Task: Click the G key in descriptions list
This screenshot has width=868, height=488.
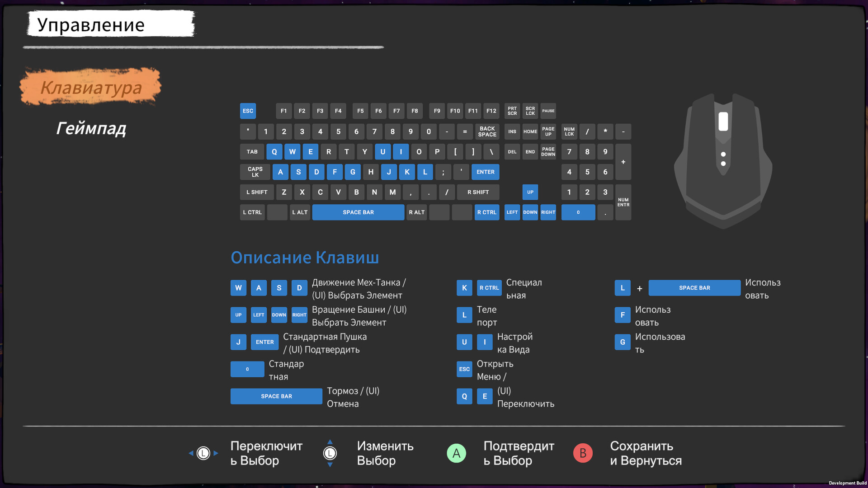Action: point(622,342)
